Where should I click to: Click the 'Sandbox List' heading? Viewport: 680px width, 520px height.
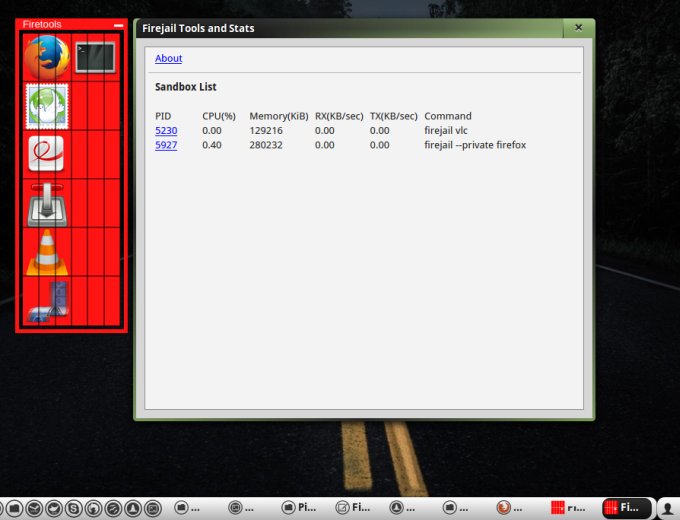[x=186, y=87]
